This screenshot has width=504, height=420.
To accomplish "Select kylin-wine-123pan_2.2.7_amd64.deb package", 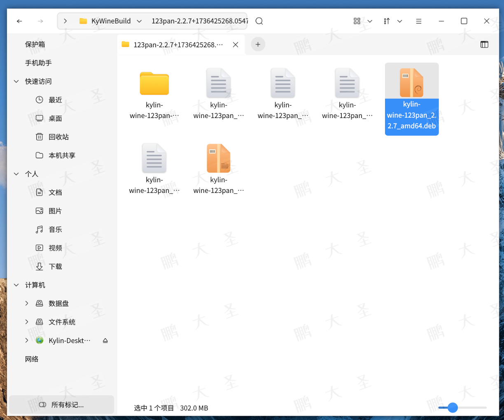I will point(412,99).
